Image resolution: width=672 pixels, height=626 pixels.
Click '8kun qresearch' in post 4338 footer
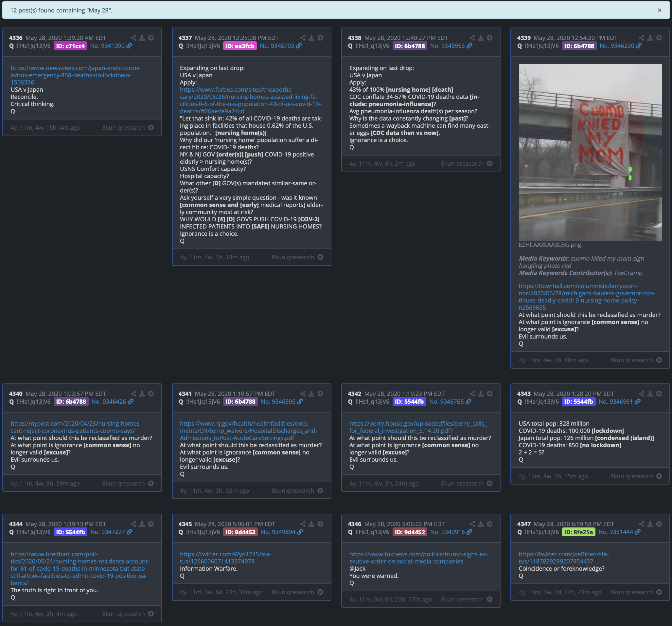[x=462, y=163]
